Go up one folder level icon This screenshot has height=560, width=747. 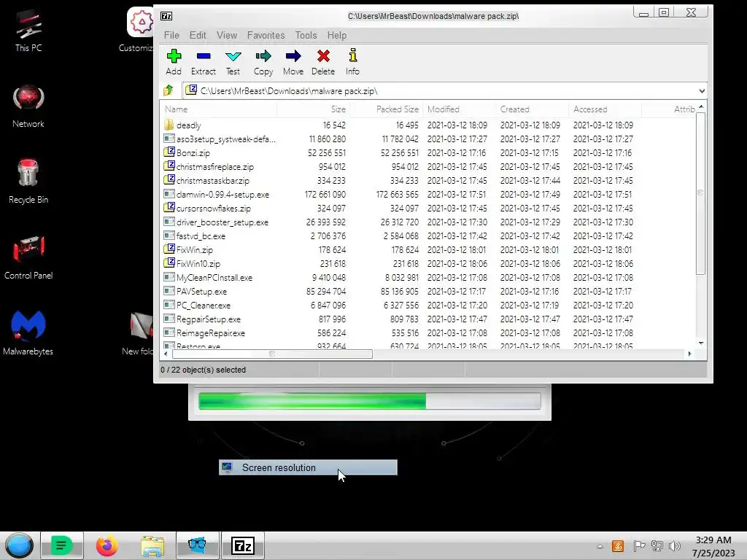pos(169,90)
